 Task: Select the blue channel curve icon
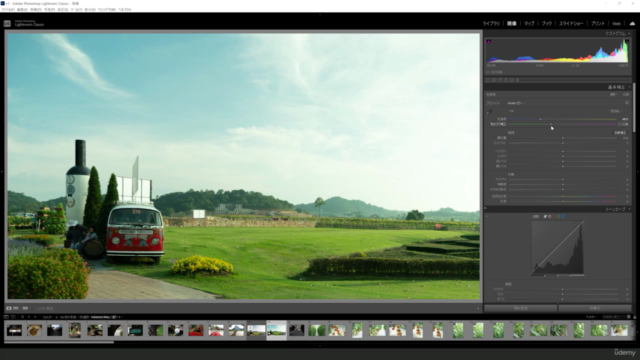[563, 216]
